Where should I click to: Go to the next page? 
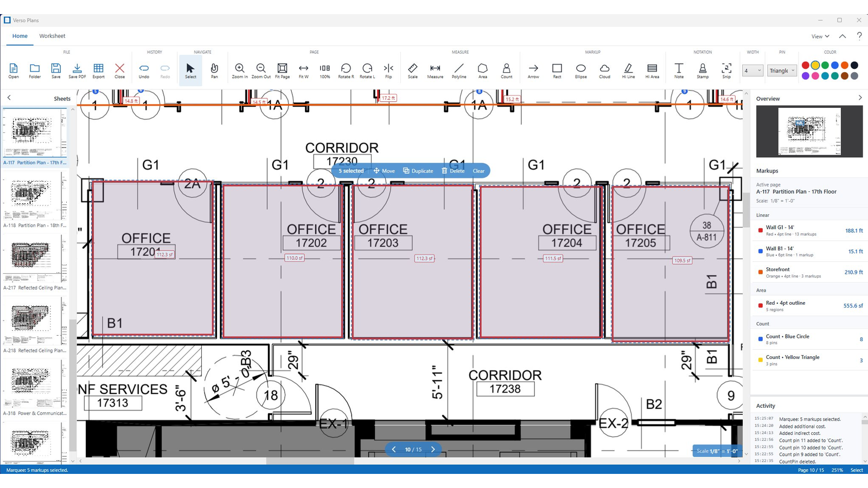[433, 450]
